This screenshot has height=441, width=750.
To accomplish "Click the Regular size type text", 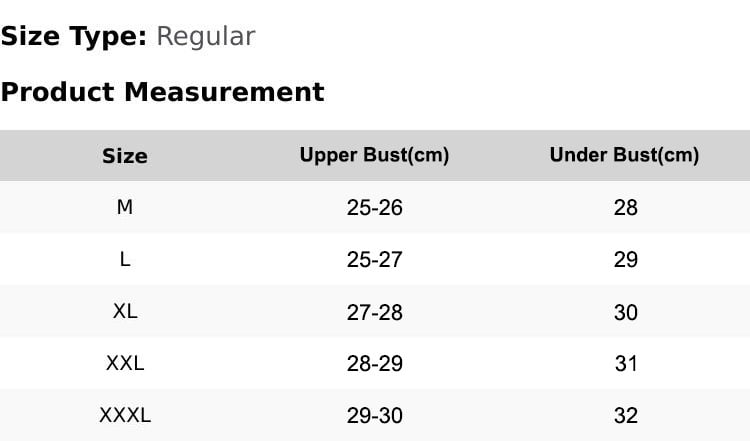I will [206, 37].
